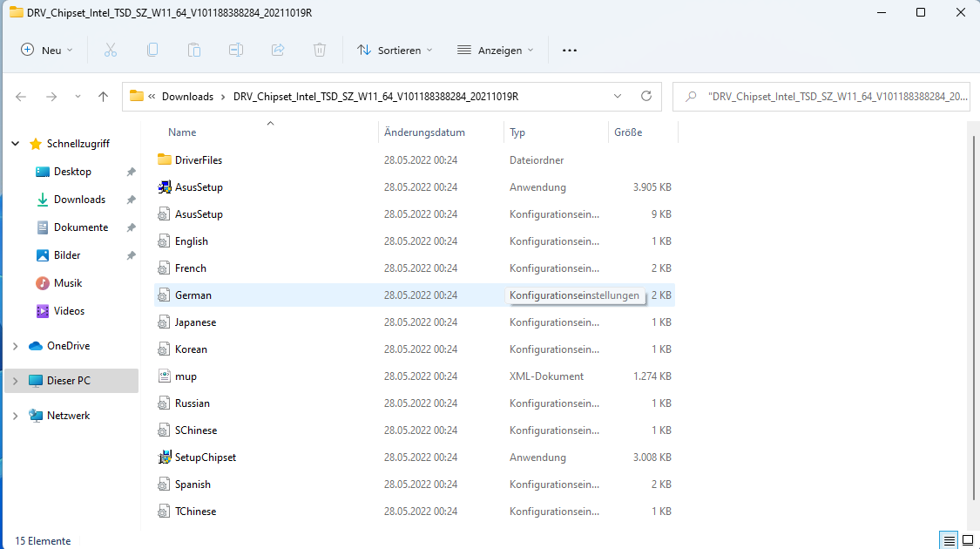Click the pin icon next to Downloads

coord(132,200)
